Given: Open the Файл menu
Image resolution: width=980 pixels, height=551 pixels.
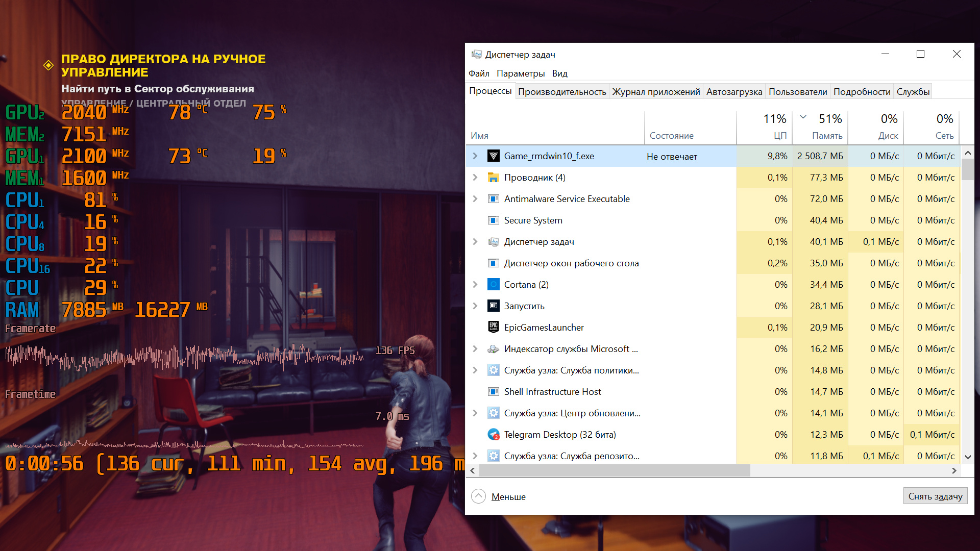Looking at the screenshot, I should 479,73.
